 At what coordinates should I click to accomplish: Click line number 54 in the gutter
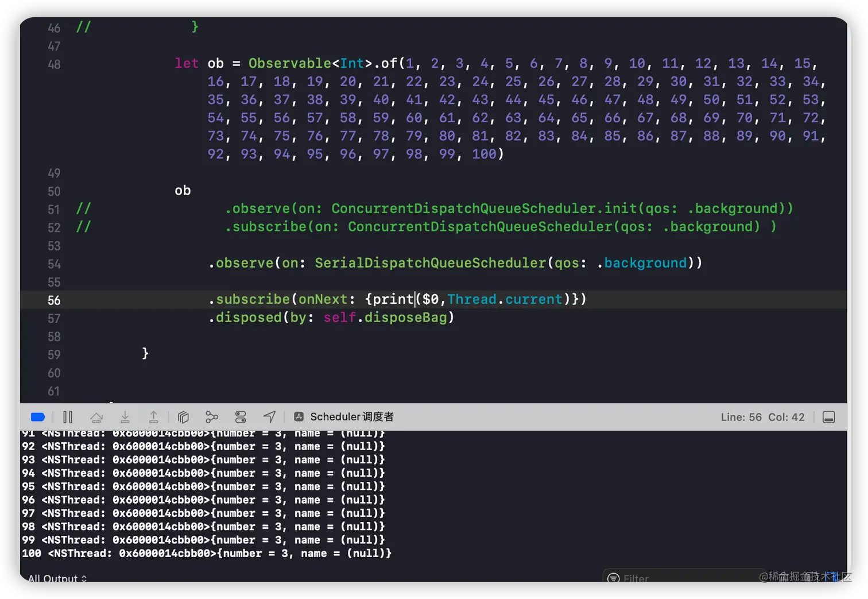[x=54, y=264]
